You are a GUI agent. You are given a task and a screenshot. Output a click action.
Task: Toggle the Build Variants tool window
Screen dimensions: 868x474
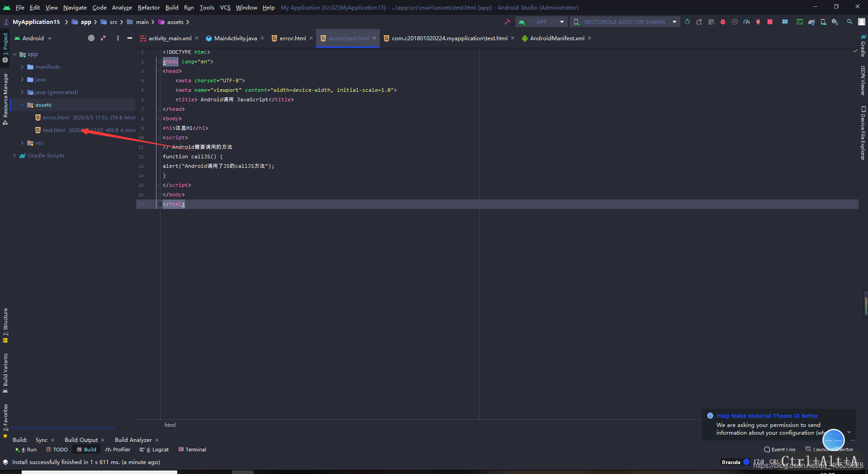tap(5, 373)
